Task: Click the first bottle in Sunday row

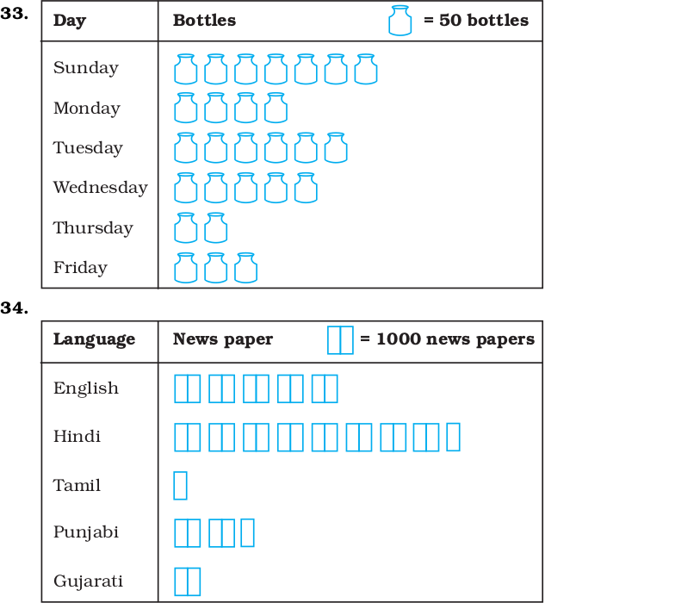Action: (185, 69)
